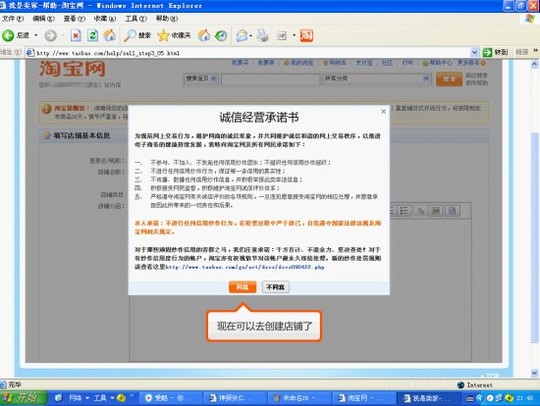The height and width of the screenshot is (406, 540).
Task: Open the Mail button dropdown arrow
Action: tap(251, 35)
